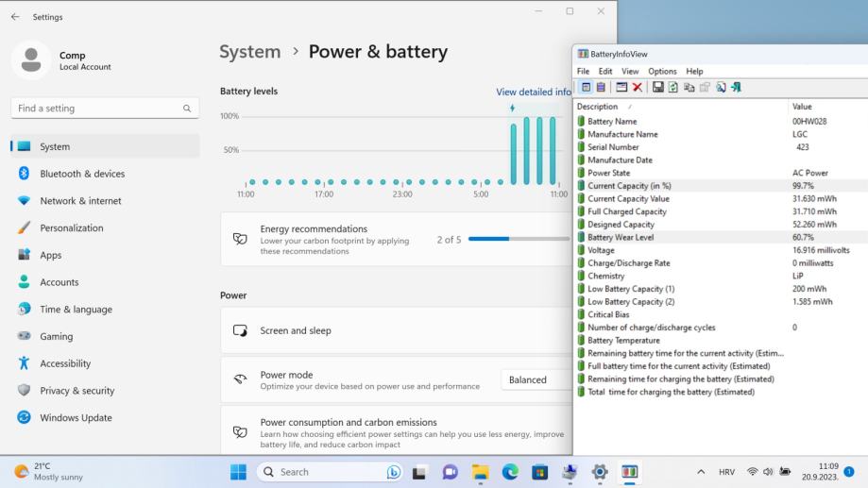Viewport: 868px width, 488px height.
Task: Click the battery charging icon in system tray
Action: coord(785,472)
